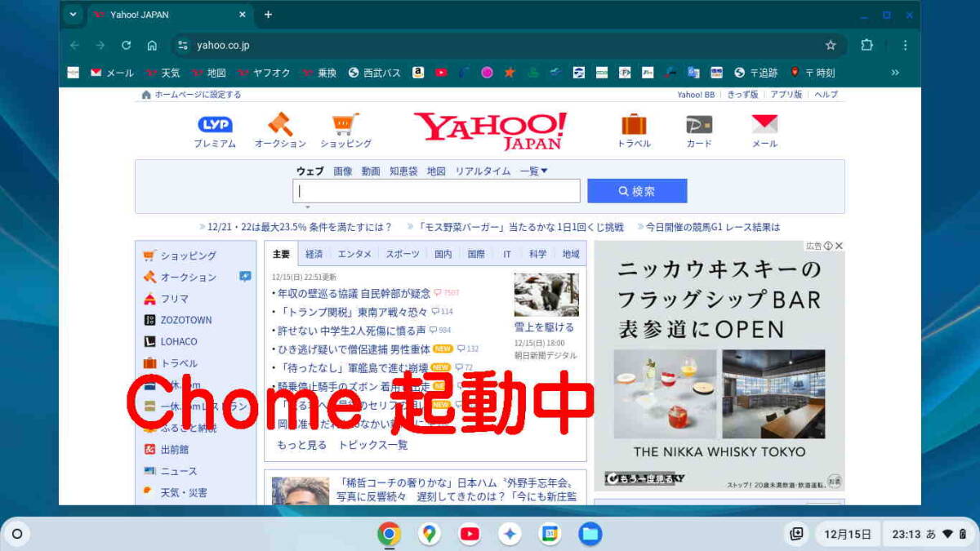Open the tab search dropdown
Screen dimensions: 980x551
[73, 15]
